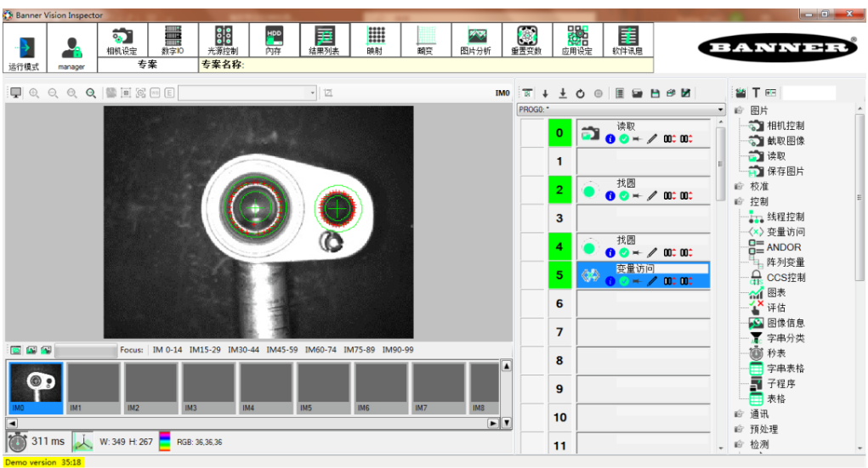Open the 数字IO toolbar item
868x468 pixels.
pos(173,41)
